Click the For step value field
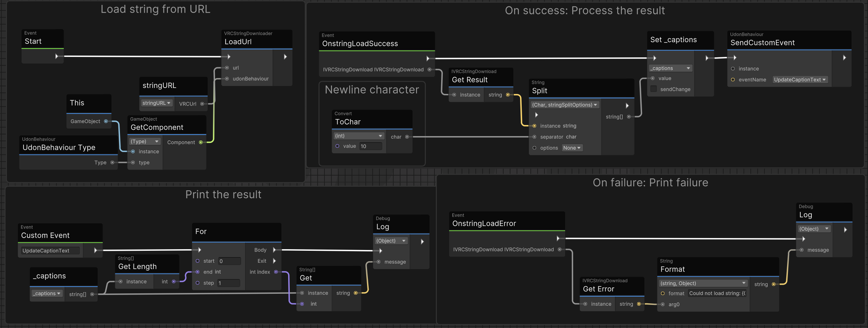The width and height of the screenshot is (868, 328). [228, 283]
